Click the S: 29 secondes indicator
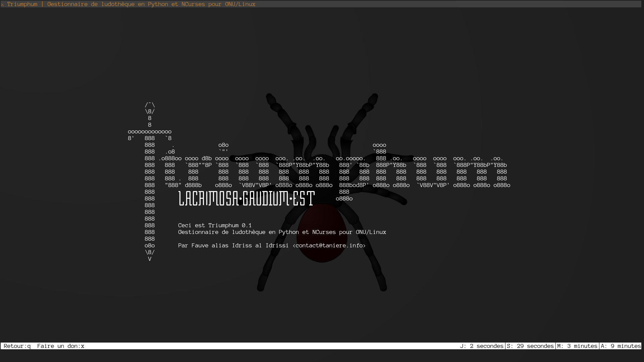The image size is (644, 362). (530, 346)
